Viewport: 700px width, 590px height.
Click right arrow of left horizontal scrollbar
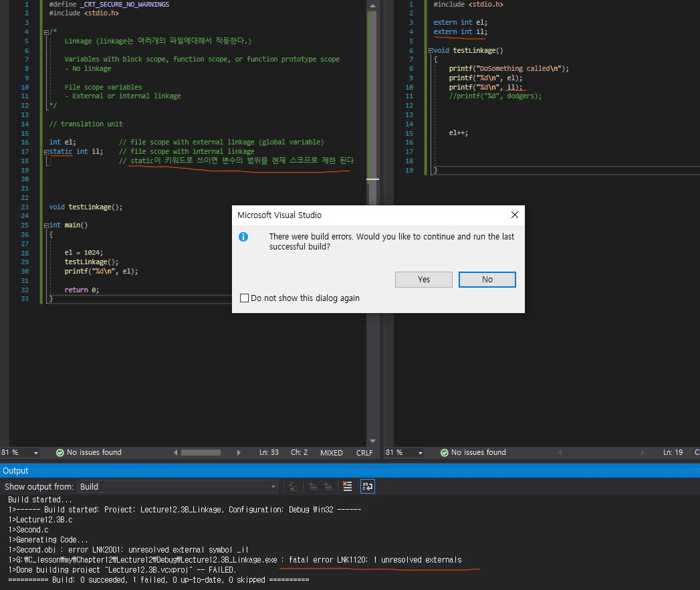click(239, 452)
